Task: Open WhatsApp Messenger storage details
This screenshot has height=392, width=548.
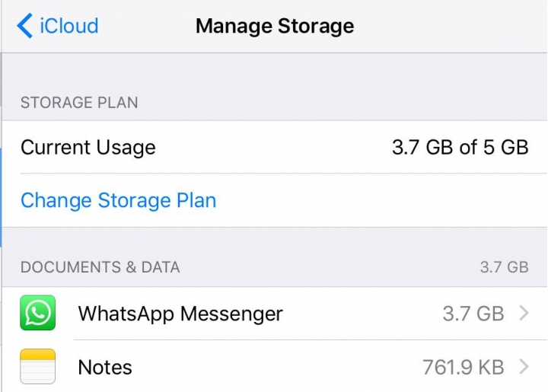Action: [275, 313]
